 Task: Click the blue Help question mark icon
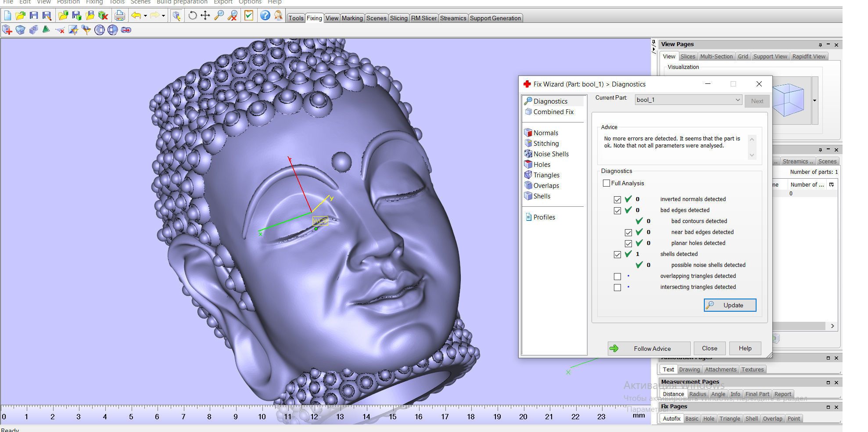click(265, 16)
